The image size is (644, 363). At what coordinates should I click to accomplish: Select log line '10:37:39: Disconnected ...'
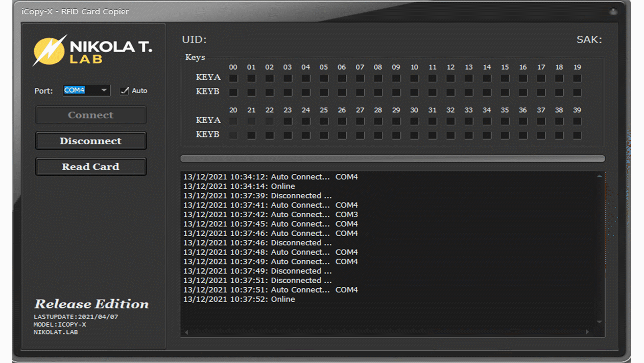click(x=257, y=196)
